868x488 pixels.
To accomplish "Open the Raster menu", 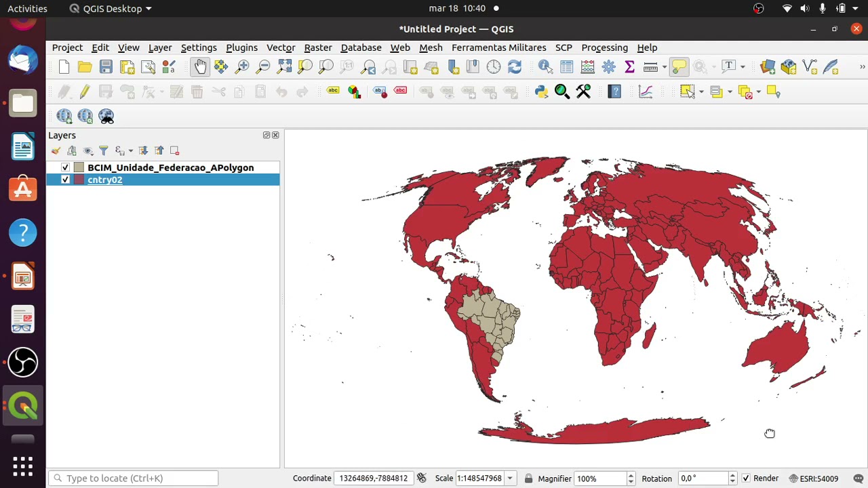I will click(318, 47).
